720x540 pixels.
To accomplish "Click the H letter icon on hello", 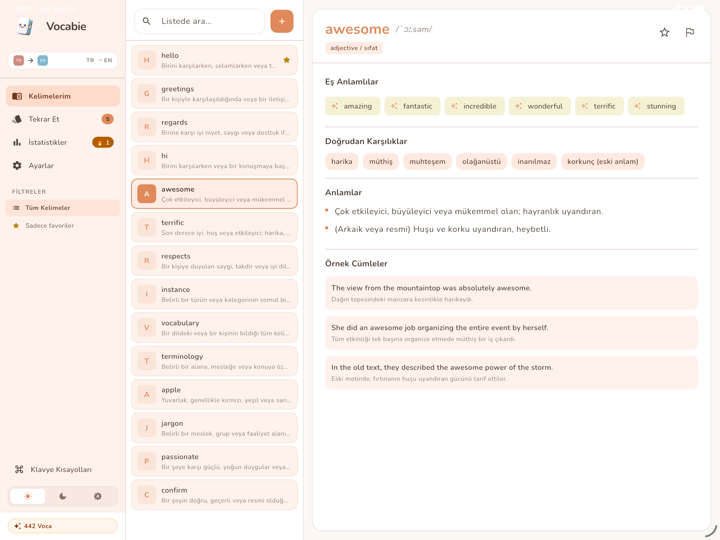I will 146,60.
